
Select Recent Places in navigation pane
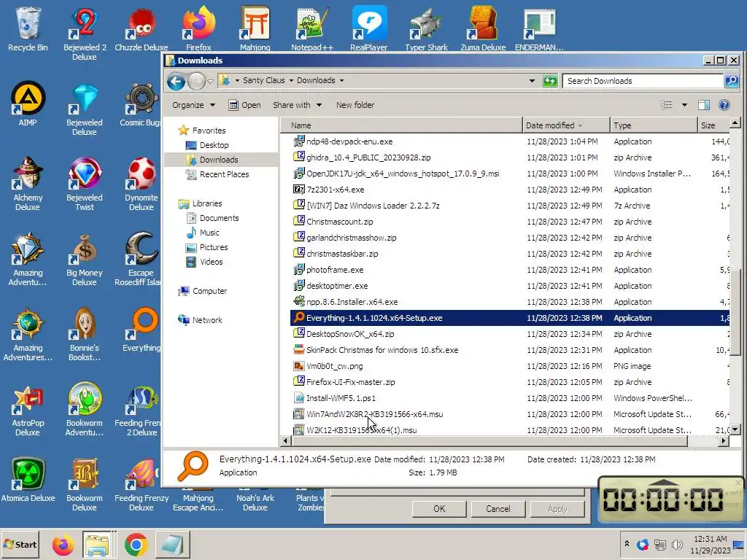(x=224, y=174)
